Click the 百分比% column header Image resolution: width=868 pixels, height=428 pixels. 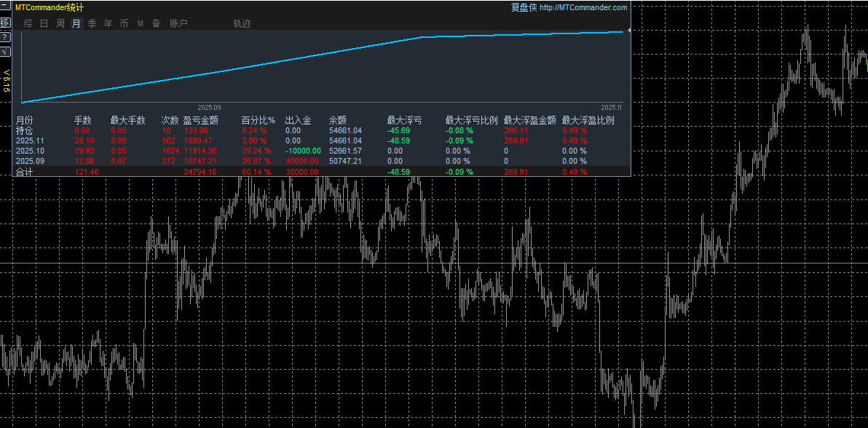pos(258,120)
